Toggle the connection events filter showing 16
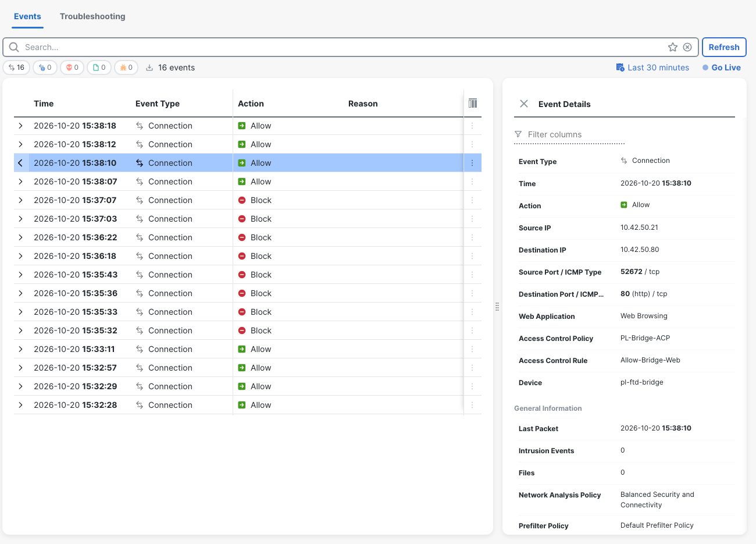Viewport: 756px width, 544px height. (16, 67)
